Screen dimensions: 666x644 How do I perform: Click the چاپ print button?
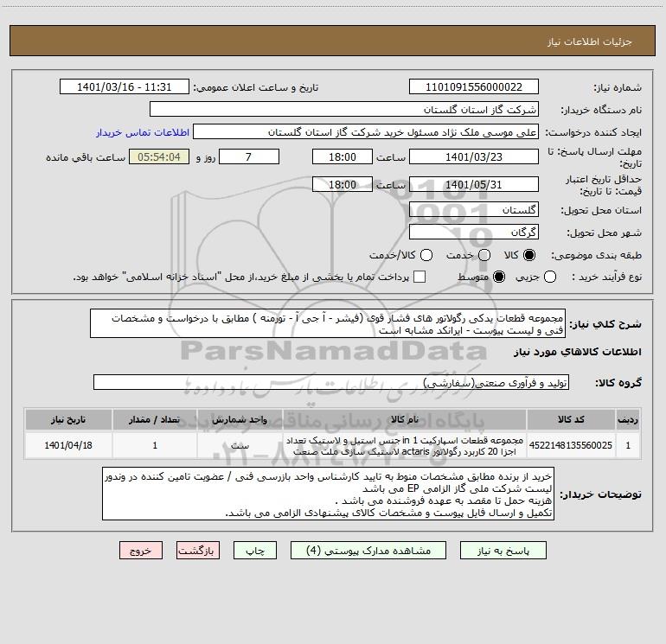coord(255,551)
